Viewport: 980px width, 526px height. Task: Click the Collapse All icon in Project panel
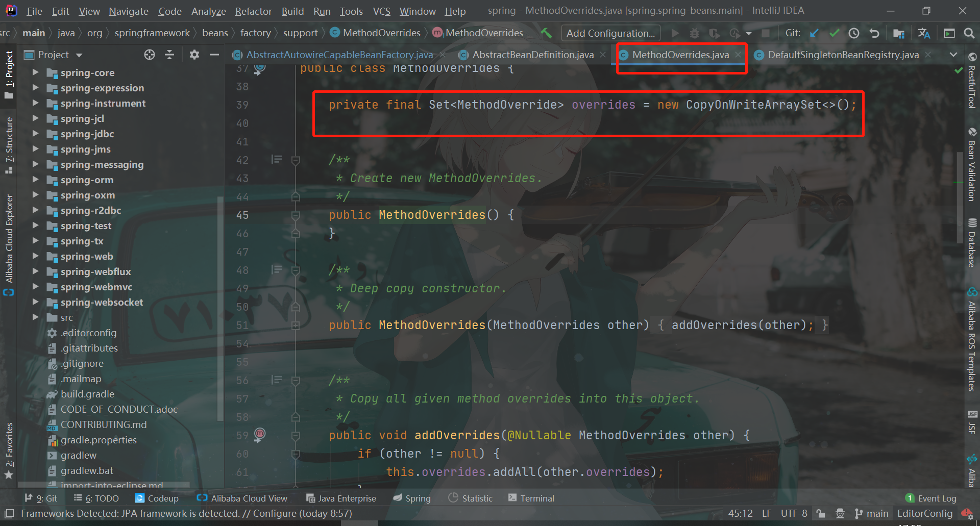[169, 55]
